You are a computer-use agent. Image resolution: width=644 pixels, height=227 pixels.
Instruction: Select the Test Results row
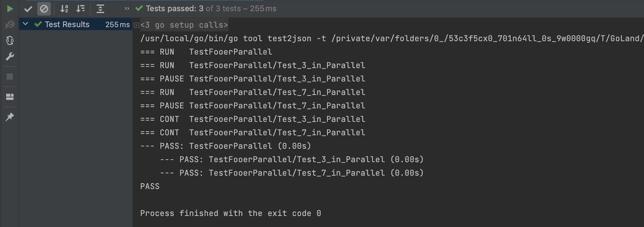pos(67,25)
